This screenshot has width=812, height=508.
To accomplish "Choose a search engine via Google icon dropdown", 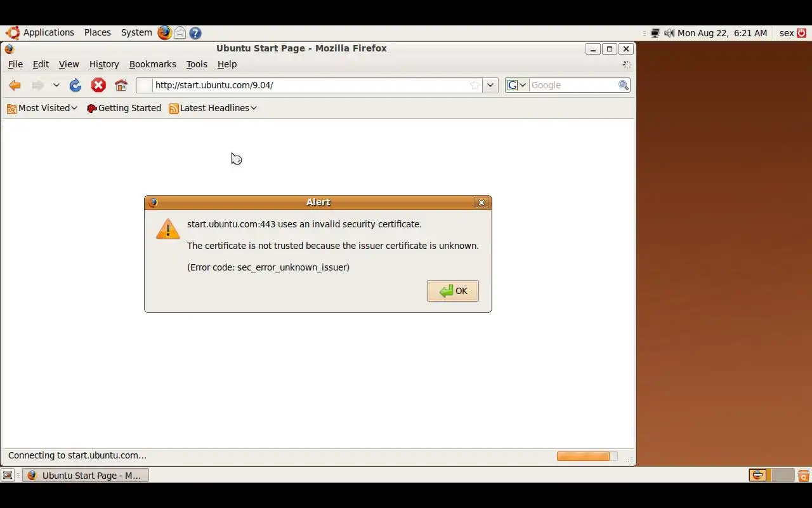I will click(x=517, y=85).
